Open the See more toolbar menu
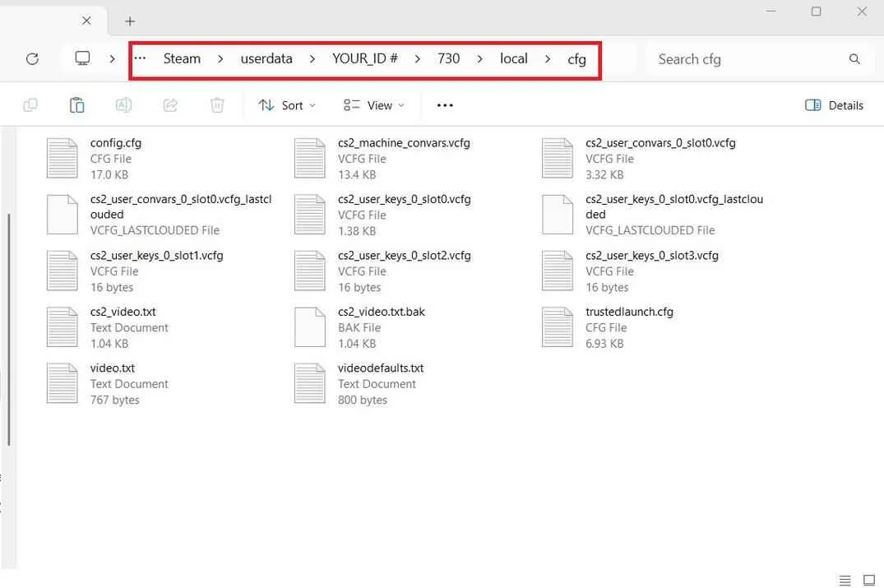The width and height of the screenshot is (884, 588). point(445,105)
